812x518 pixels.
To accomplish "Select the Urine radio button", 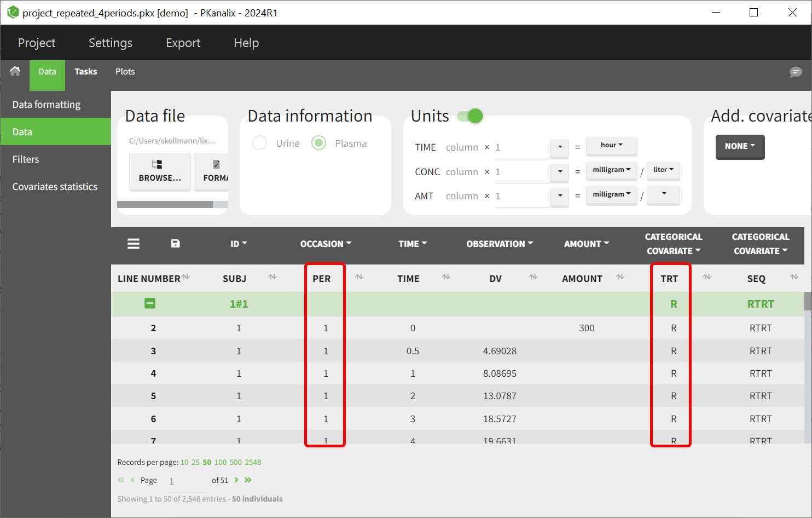I will pos(260,143).
